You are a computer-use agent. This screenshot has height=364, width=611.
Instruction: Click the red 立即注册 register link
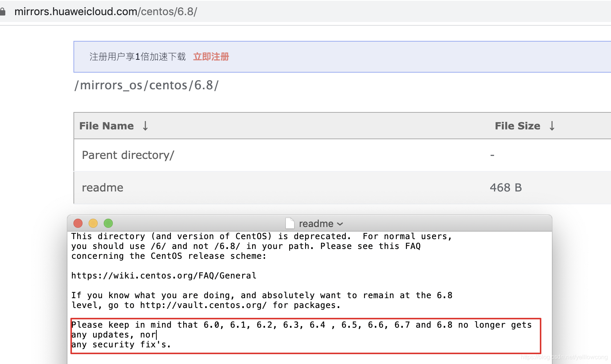coord(211,57)
